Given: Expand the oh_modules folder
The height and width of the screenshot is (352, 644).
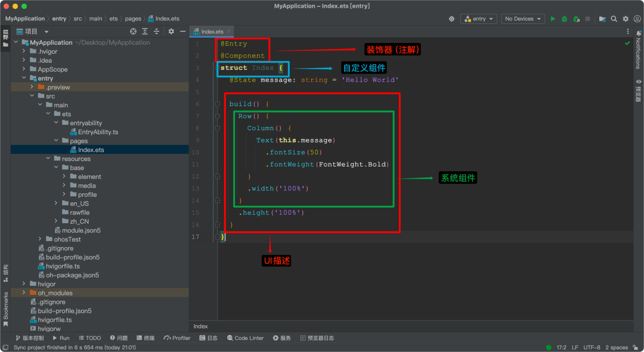Looking at the screenshot, I should (24, 293).
